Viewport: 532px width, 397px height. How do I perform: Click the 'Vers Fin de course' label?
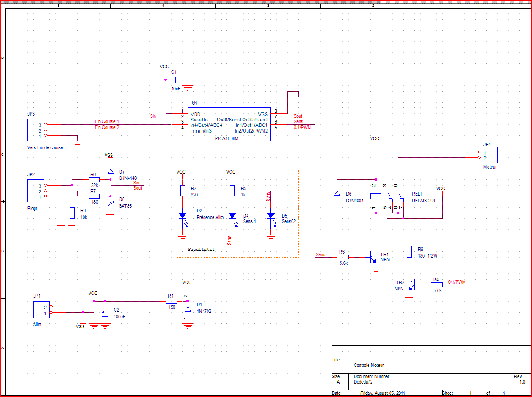click(45, 148)
